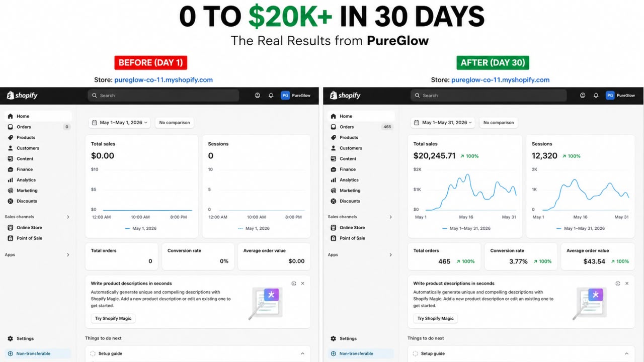Image resolution: width=644 pixels, height=362 pixels.
Task: Click the Shopify logo in the Before panel
Action: pos(22,96)
